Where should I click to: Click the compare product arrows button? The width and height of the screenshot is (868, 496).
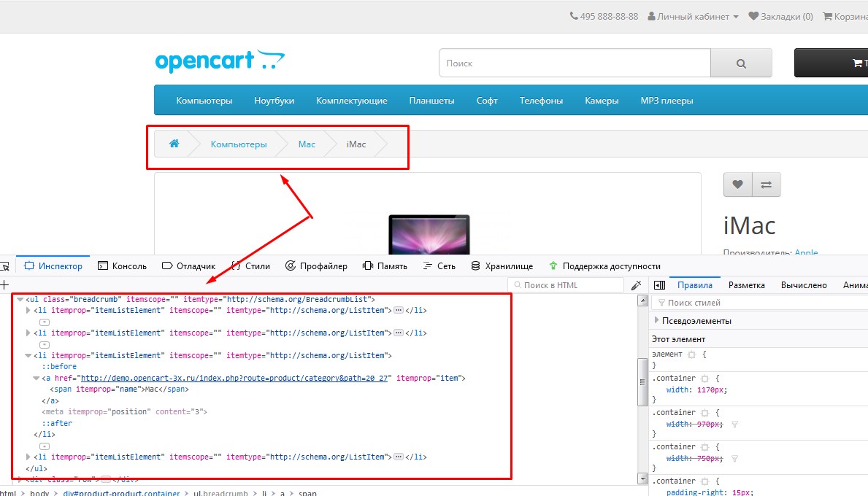[766, 185]
